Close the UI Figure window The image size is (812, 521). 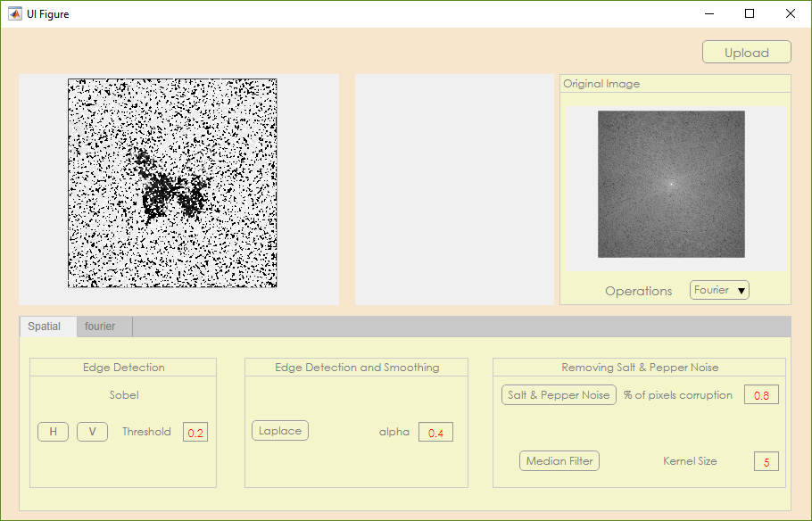point(791,13)
